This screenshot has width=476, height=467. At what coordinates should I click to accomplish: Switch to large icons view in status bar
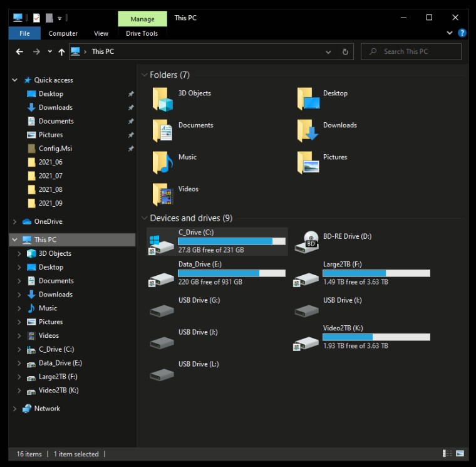click(460, 453)
